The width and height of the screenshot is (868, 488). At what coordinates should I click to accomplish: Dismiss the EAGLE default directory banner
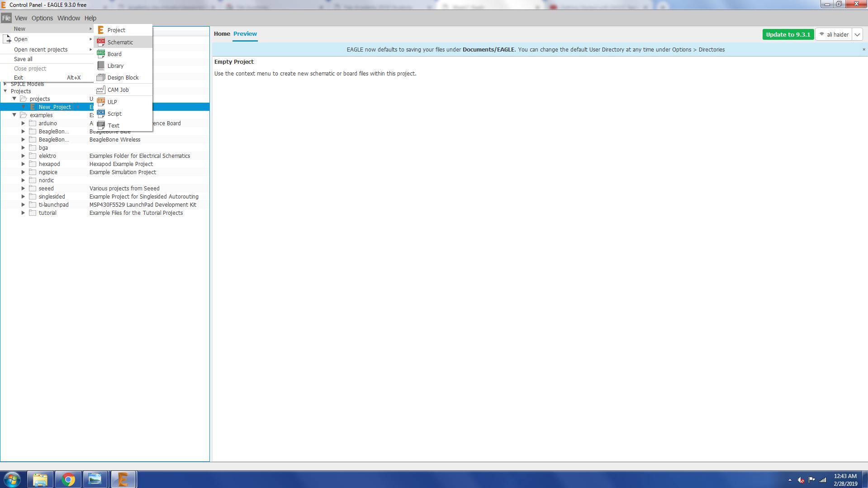click(863, 49)
